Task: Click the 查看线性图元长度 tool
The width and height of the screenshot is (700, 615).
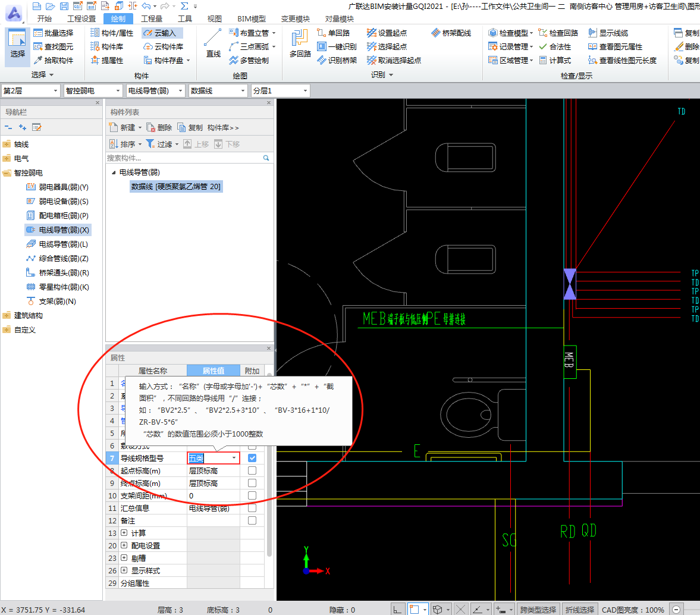Action: point(622,60)
